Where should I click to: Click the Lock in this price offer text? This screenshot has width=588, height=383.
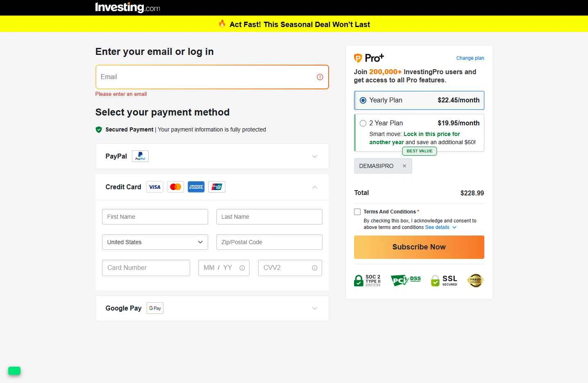coord(415,138)
